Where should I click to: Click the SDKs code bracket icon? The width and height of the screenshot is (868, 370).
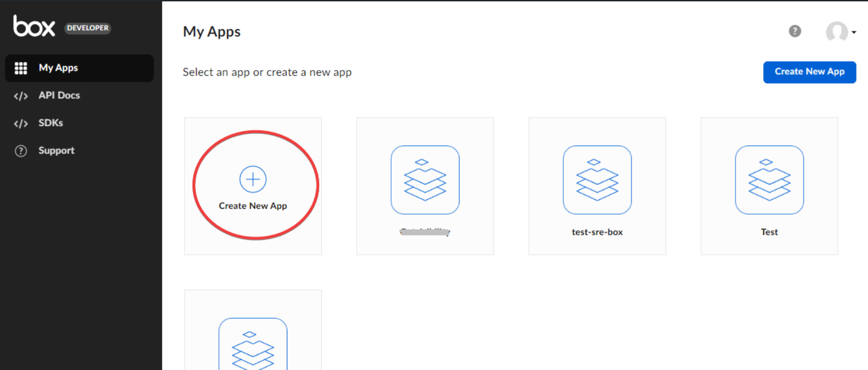(x=21, y=124)
